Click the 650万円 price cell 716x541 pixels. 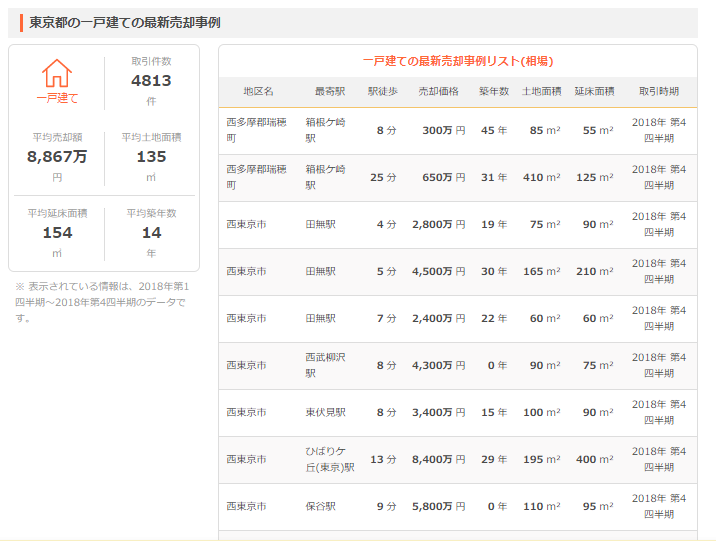(x=443, y=178)
